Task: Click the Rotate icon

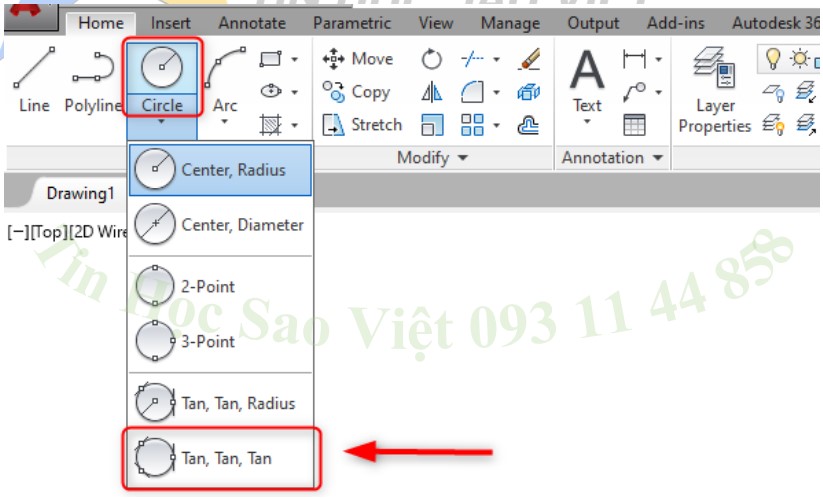Action: (x=431, y=59)
